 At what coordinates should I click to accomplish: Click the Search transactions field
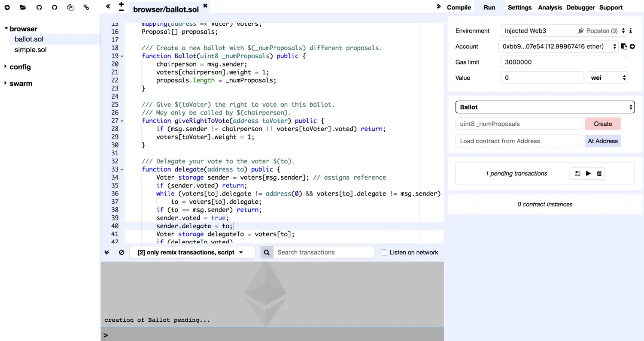[x=323, y=252]
